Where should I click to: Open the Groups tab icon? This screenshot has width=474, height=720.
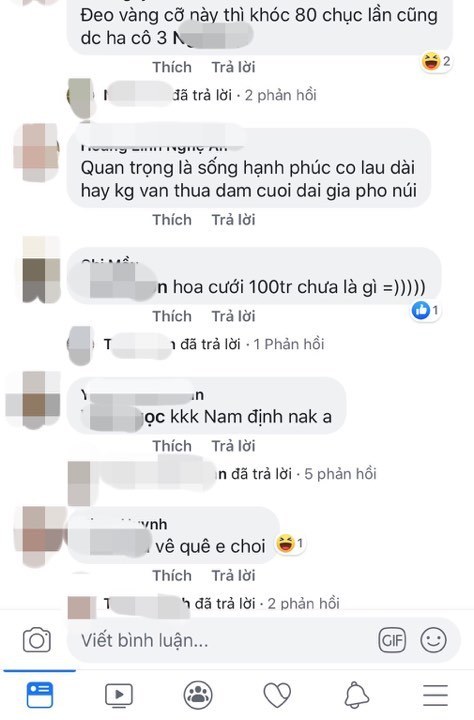[x=198, y=695]
